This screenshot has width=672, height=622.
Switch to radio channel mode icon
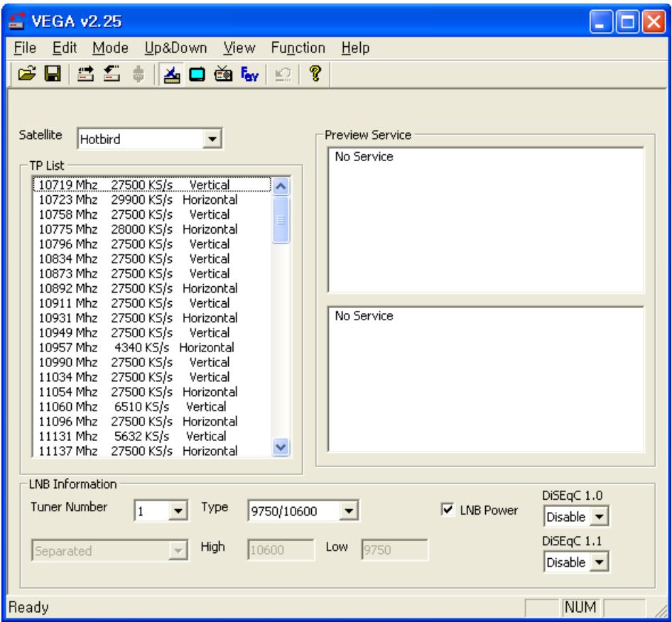(x=223, y=74)
